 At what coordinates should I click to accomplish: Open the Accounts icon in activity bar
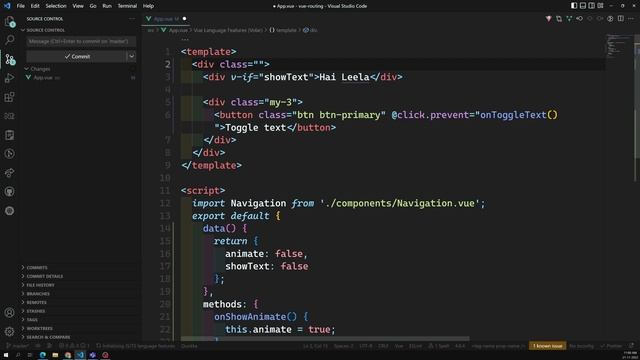[x=10, y=313]
